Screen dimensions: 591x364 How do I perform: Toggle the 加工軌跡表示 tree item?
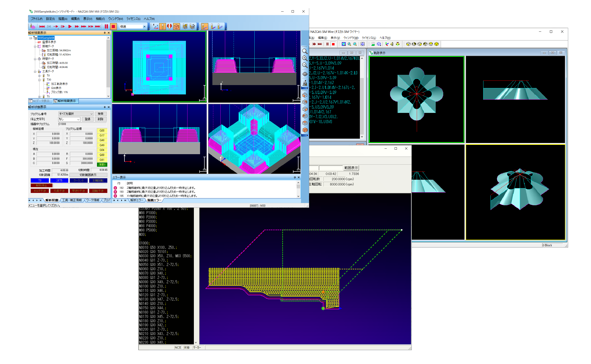57,84
